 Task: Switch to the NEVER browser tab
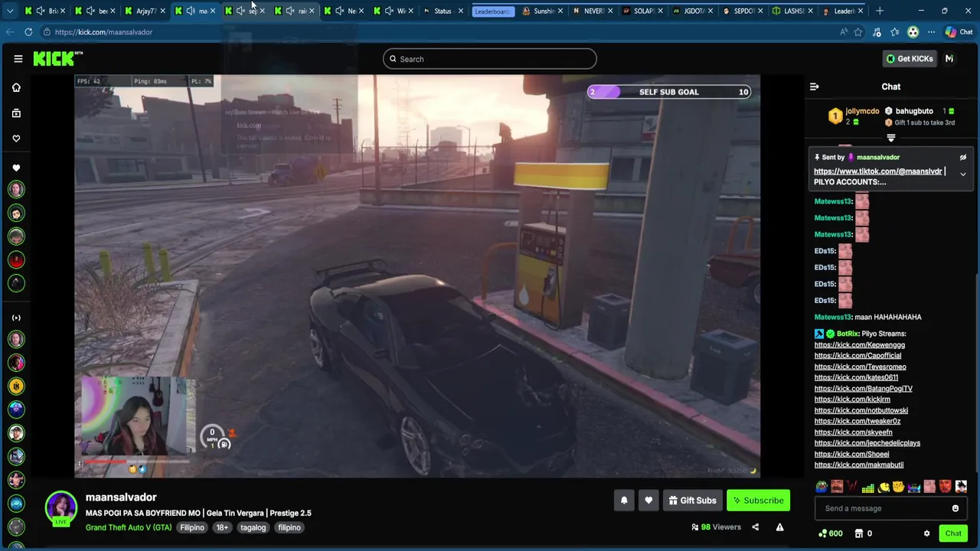pyautogui.click(x=593, y=11)
